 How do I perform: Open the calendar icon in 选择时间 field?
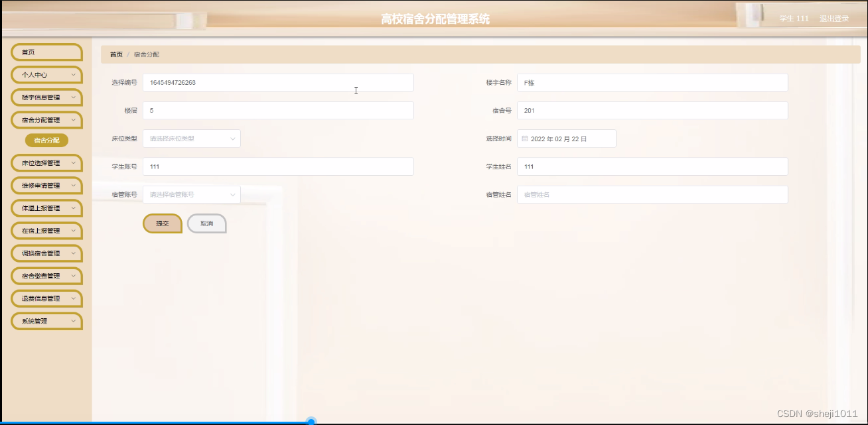(x=526, y=139)
